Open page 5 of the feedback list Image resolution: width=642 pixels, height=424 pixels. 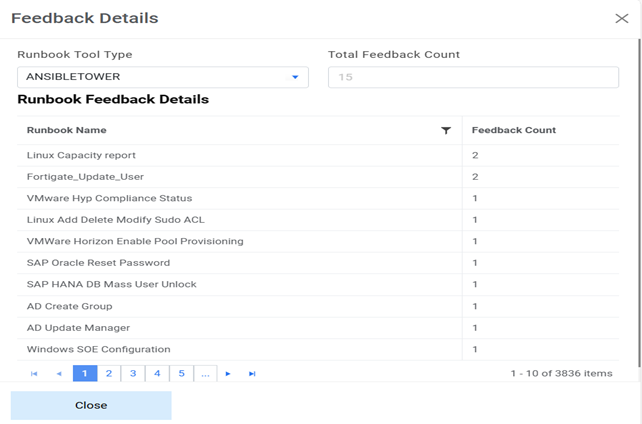point(181,374)
